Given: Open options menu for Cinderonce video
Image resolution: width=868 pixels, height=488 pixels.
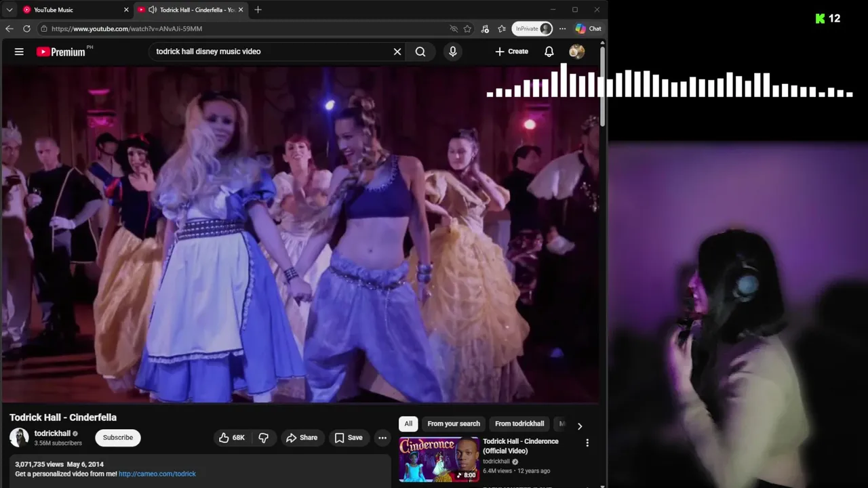Looking at the screenshot, I should tap(587, 443).
